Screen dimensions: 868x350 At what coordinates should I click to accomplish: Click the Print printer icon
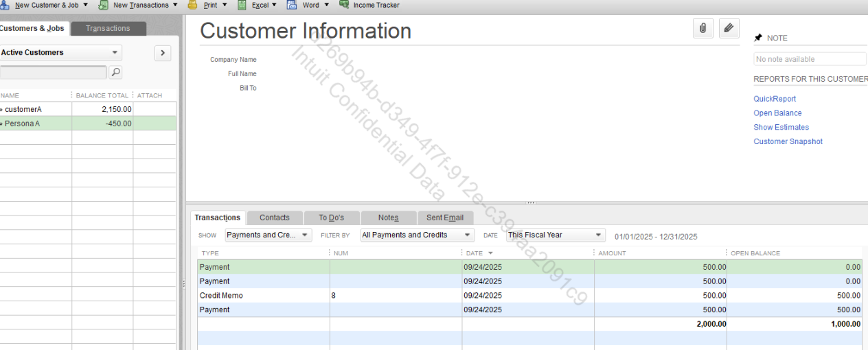193,5
